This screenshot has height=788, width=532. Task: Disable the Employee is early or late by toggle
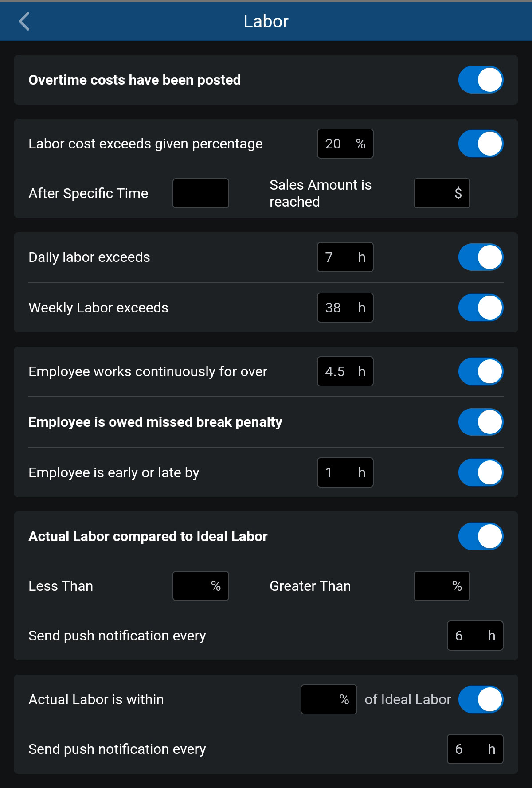click(x=481, y=472)
